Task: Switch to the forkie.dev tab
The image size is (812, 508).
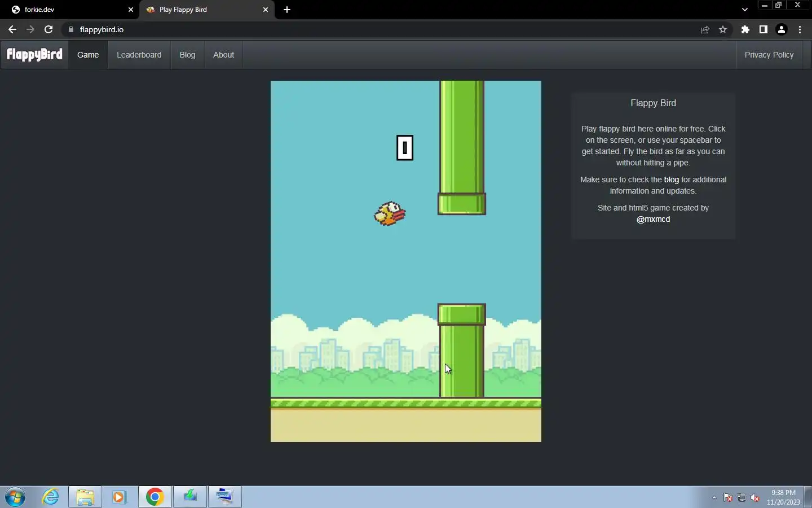Action: coord(70,10)
